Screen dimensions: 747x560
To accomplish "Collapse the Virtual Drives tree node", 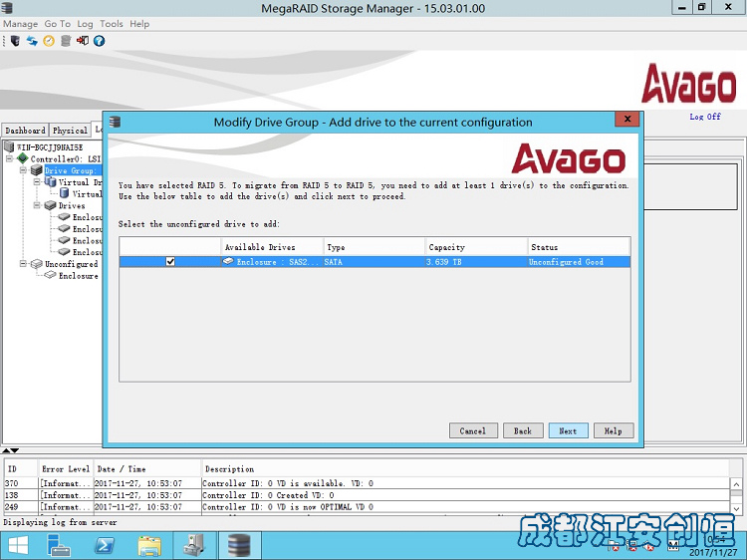I will [37, 182].
